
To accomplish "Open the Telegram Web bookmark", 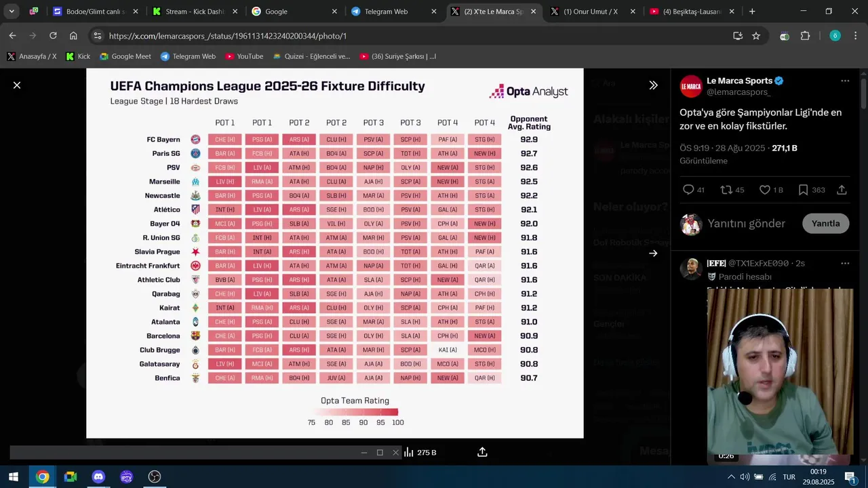I will tap(188, 56).
